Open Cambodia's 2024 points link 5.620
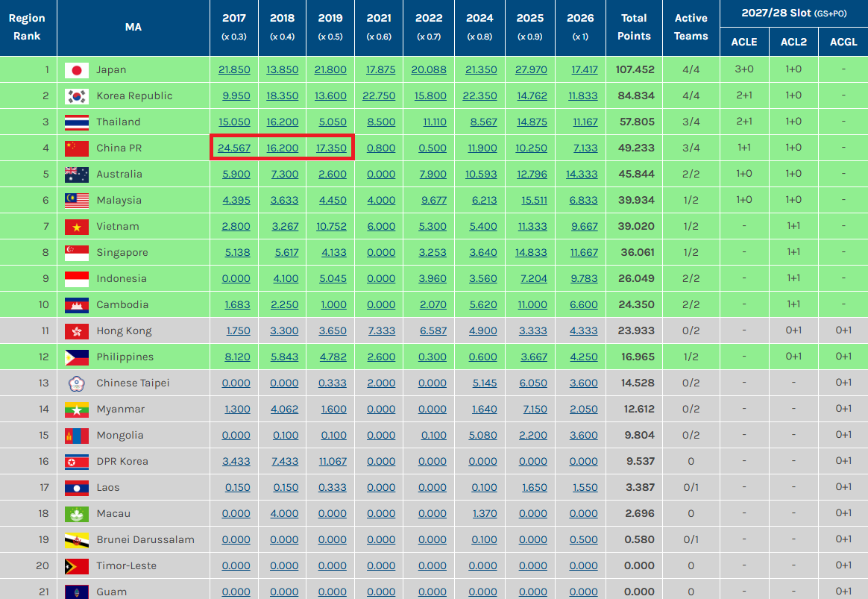The image size is (868, 599). pyautogui.click(x=482, y=304)
